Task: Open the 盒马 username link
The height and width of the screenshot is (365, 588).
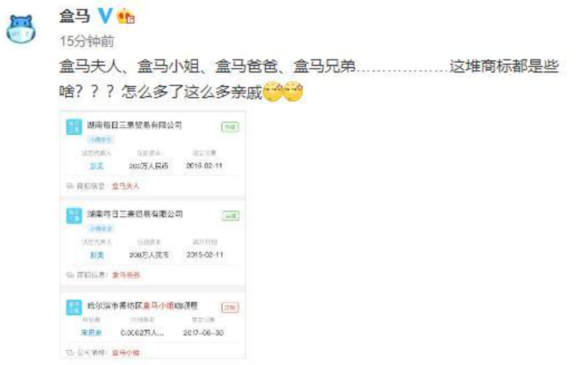Action: (x=75, y=16)
